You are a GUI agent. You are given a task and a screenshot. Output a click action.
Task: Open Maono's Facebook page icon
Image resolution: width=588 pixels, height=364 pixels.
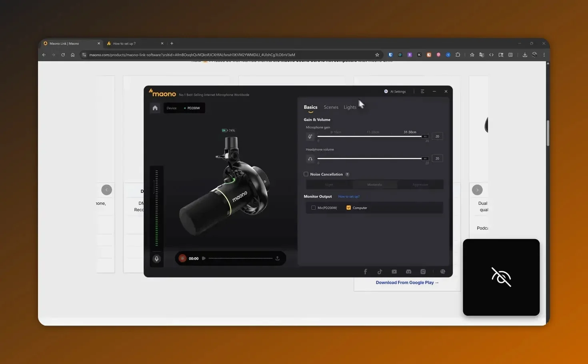[x=365, y=272]
